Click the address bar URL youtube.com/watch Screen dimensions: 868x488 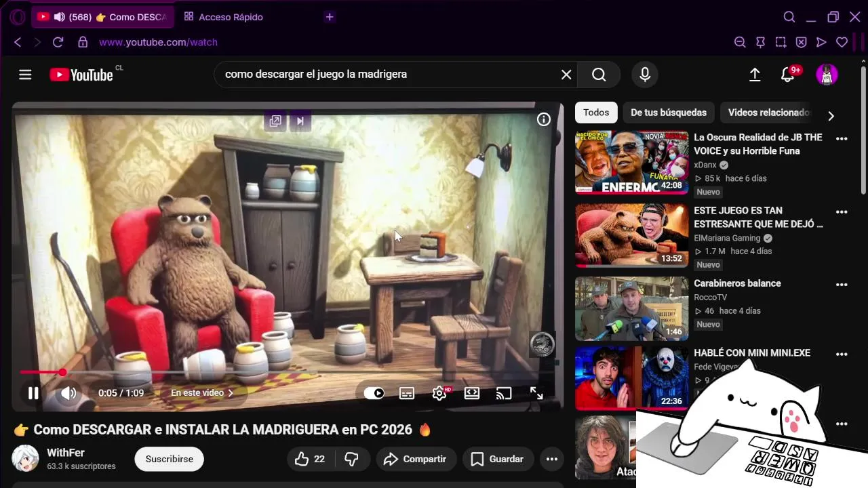[158, 42]
